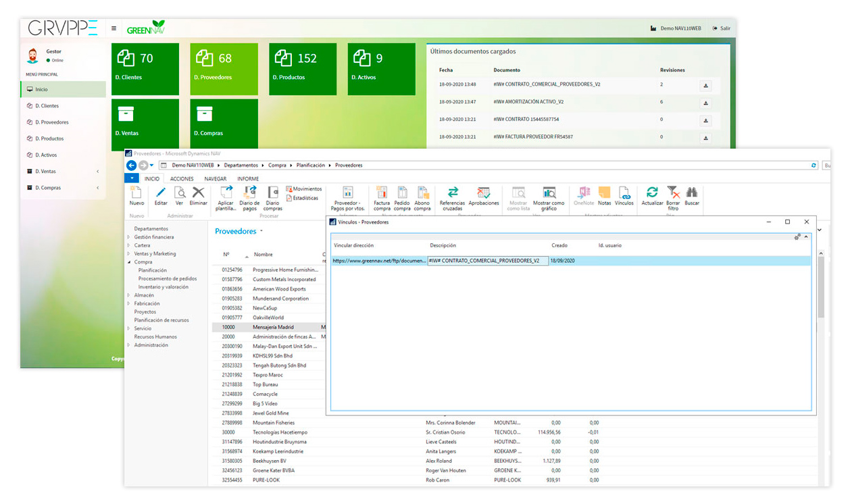Open Aprobaciones in the ribbon

(484, 197)
